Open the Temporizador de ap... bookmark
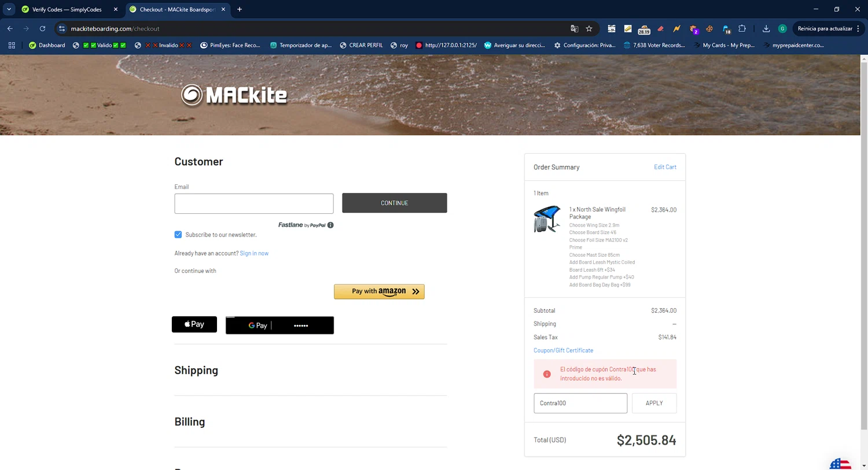The height and width of the screenshot is (470, 868). 301,45
